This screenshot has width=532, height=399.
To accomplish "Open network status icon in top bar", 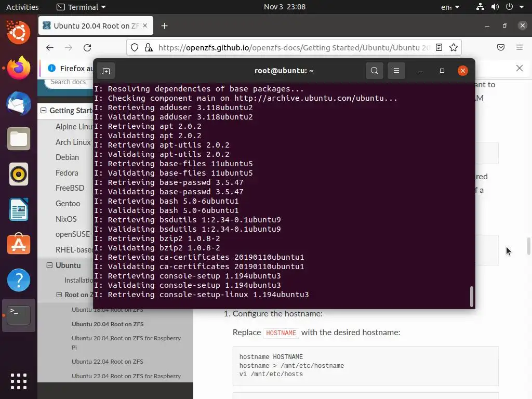I will tap(480, 7).
